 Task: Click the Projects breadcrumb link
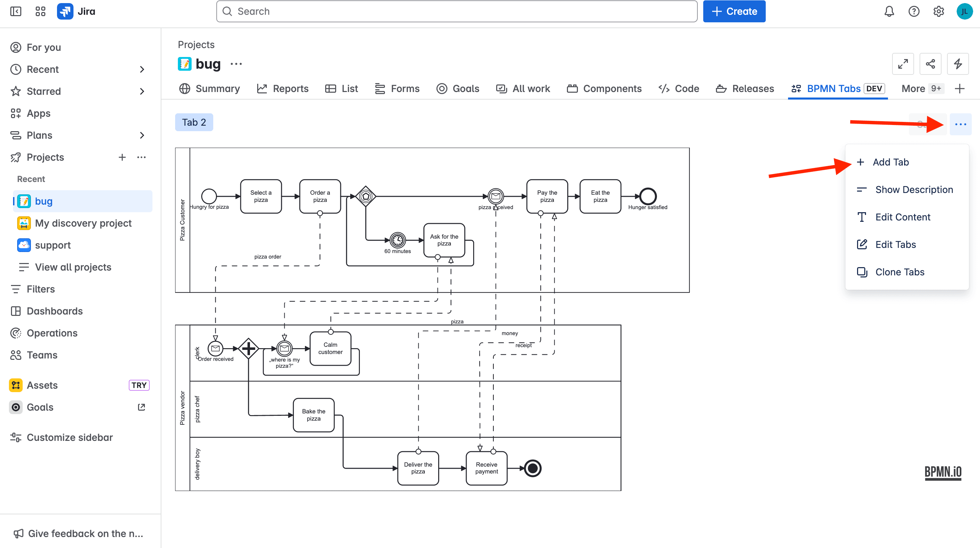tap(196, 45)
